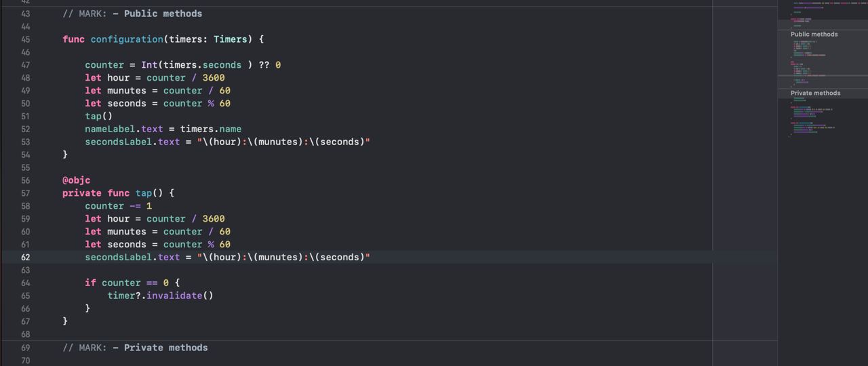Jump to Private methods in the minimap

tap(815, 93)
